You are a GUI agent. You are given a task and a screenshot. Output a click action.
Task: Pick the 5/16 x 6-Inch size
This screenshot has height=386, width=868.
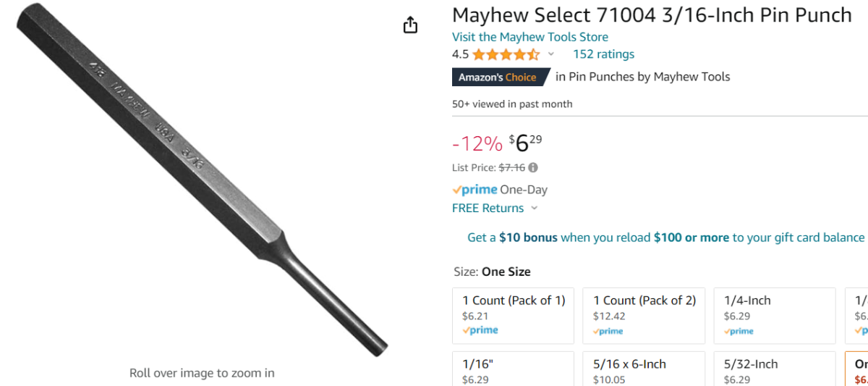pos(644,369)
